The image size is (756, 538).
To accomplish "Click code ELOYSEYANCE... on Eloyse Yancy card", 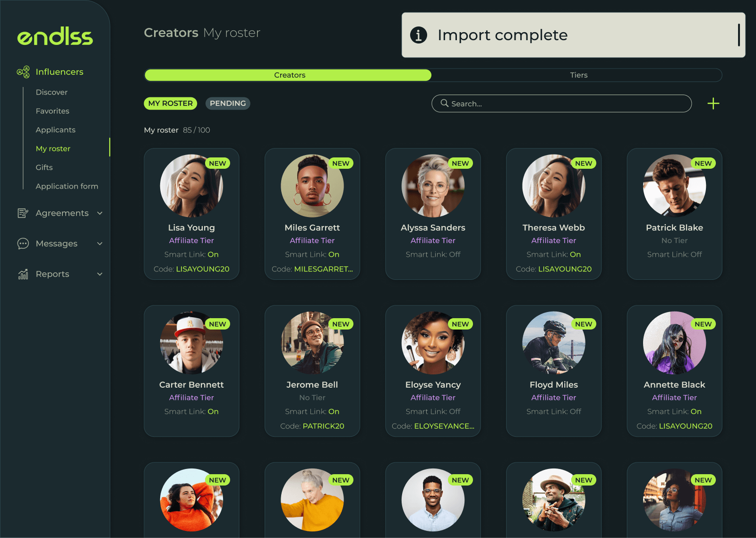I will click(444, 426).
